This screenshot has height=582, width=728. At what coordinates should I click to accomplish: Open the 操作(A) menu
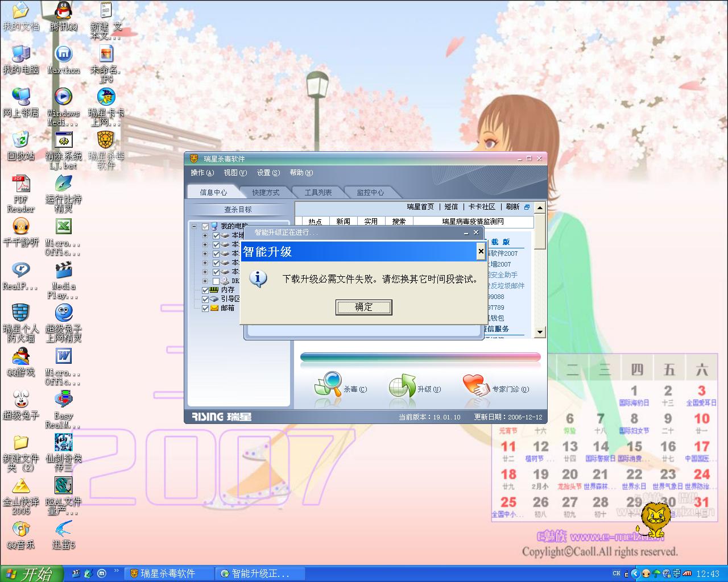click(202, 173)
